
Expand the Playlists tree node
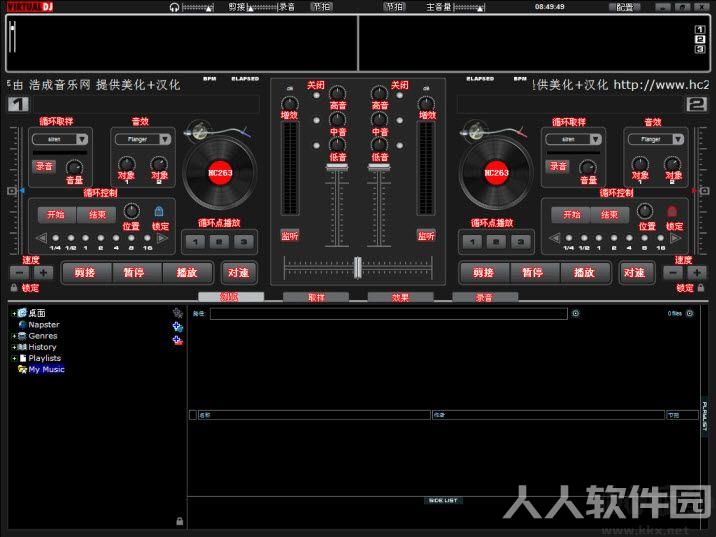(x=14, y=358)
